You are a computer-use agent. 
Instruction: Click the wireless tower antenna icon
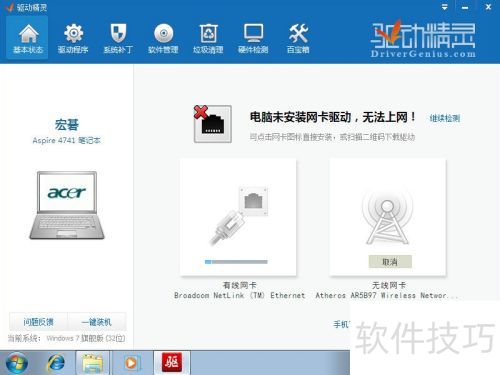[387, 218]
